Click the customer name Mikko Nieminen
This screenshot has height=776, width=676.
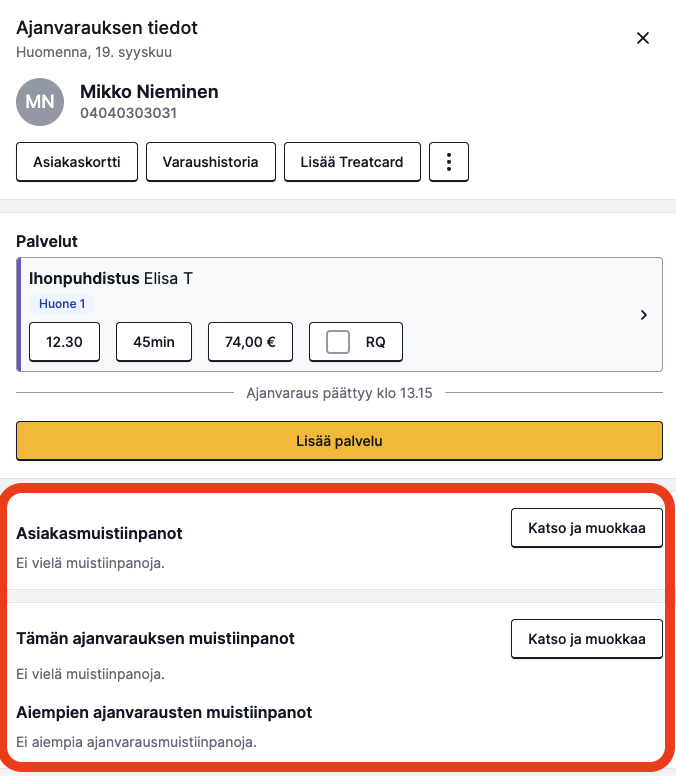149,92
